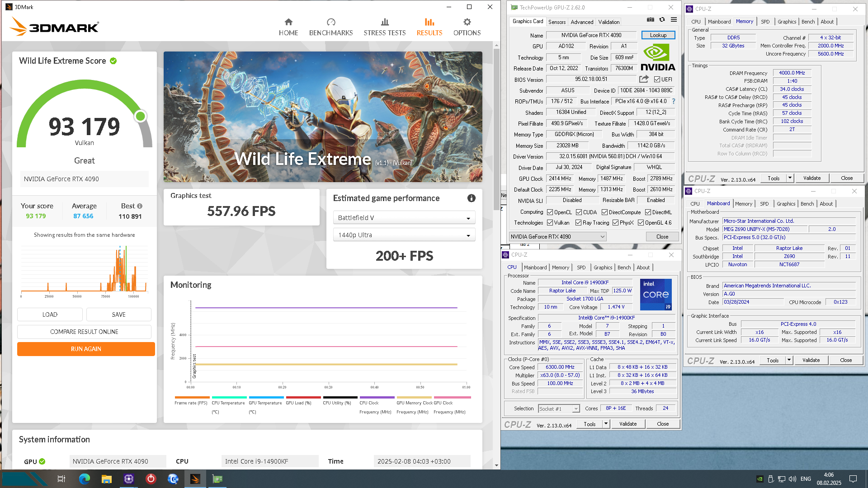Open the BENCHMARKS section in 3DMark

(x=331, y=27)
